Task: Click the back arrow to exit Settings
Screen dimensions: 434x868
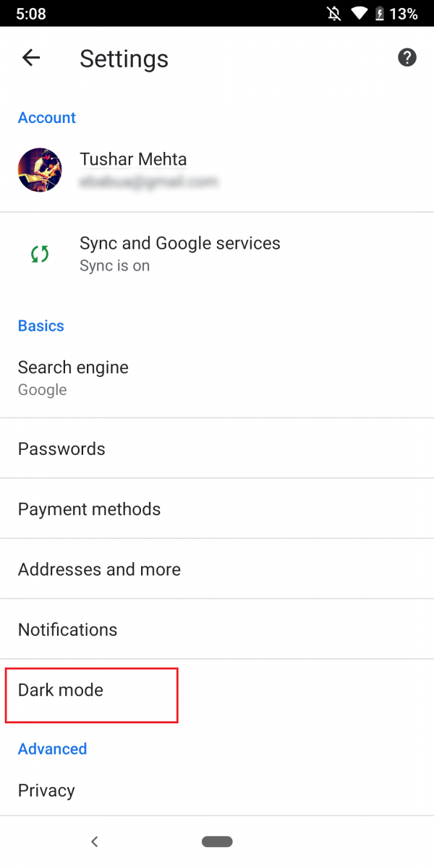Action: tap(30, 57)
